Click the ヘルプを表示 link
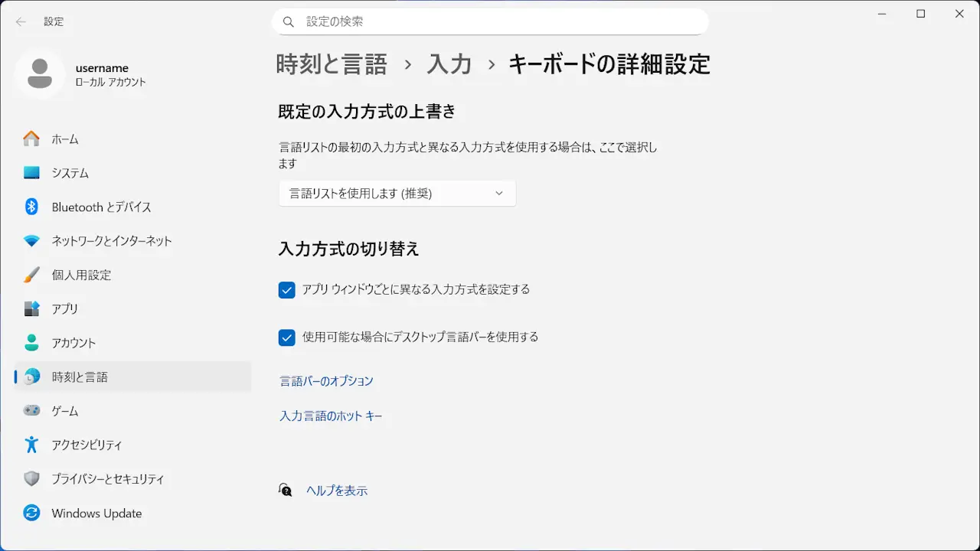The width and height of the screenshot is (980, 551). tap(337, 491)
